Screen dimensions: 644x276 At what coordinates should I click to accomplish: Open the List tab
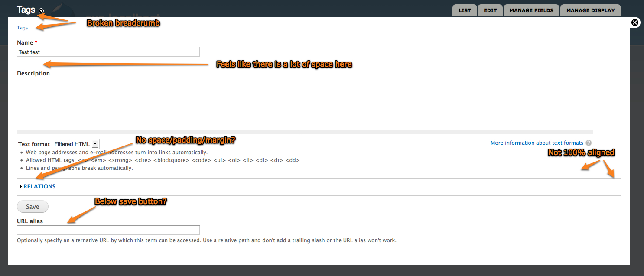coord(465,10)
